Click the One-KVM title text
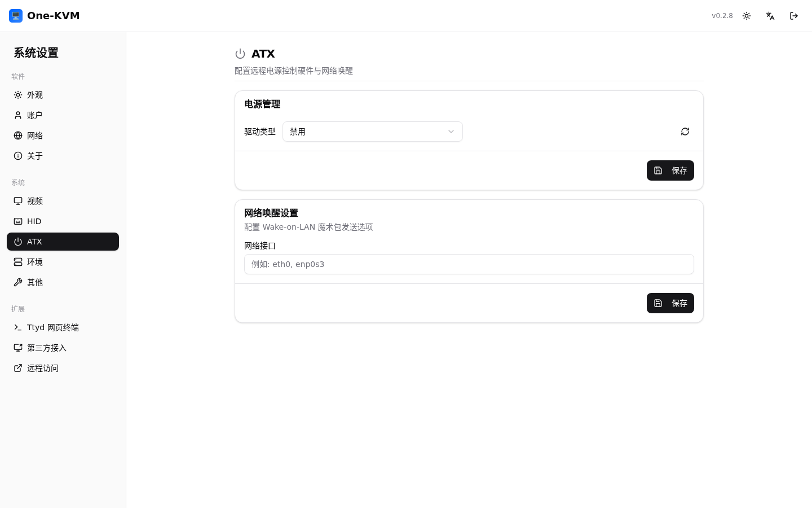The height and width of the screenshot is (508, 812). [x=54, y=16]
